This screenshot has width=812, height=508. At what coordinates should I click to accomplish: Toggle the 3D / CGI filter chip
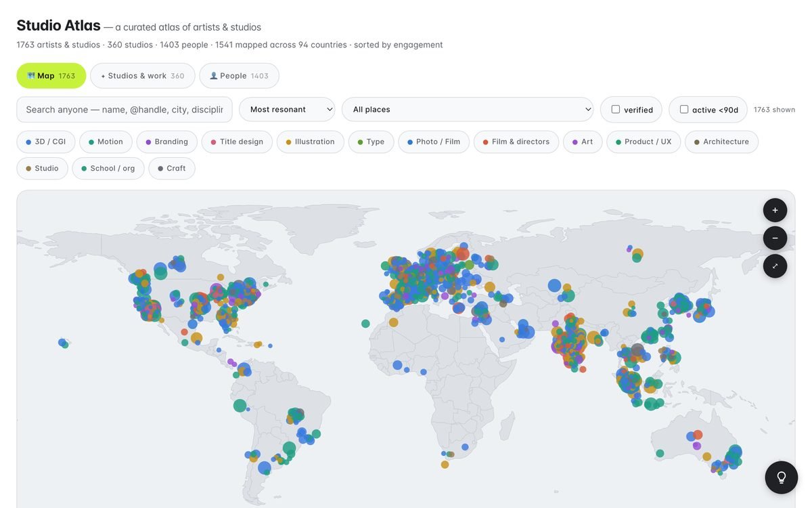pyautogui.click(x=46, y=142)
